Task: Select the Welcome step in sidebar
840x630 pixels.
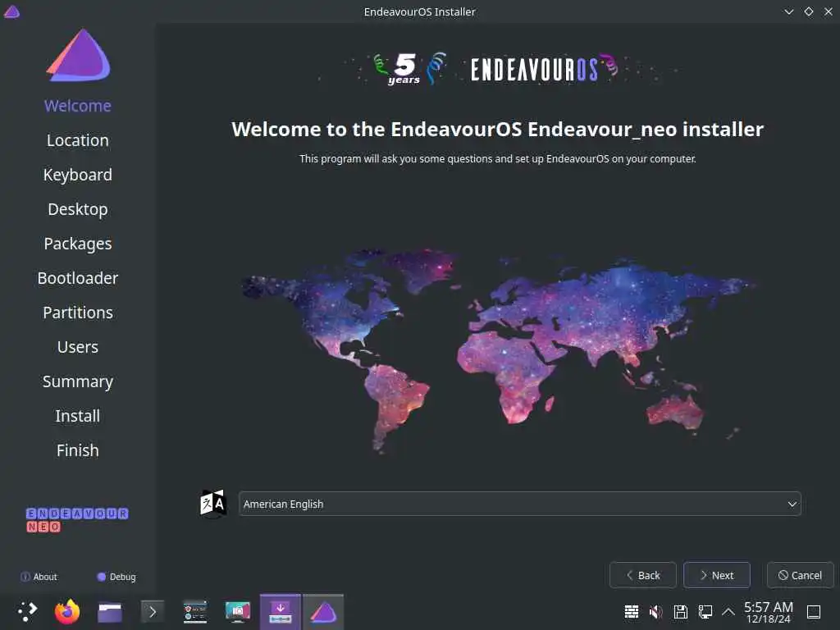Action: click(78, 106)
